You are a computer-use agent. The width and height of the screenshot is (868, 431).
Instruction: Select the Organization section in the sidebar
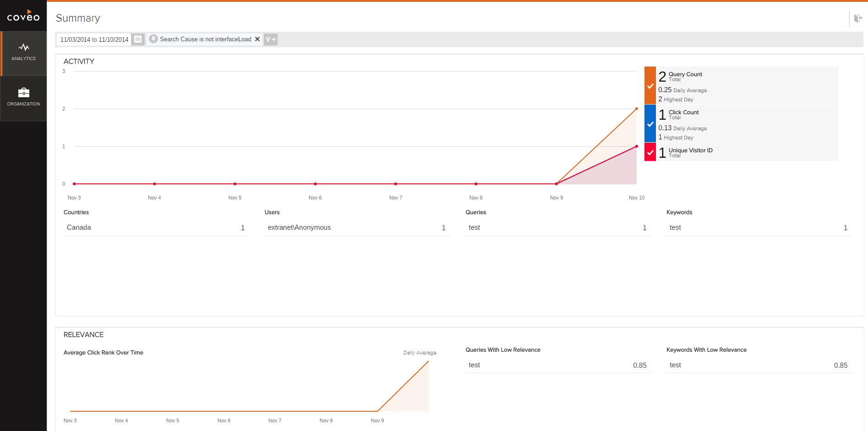point(23,98)
